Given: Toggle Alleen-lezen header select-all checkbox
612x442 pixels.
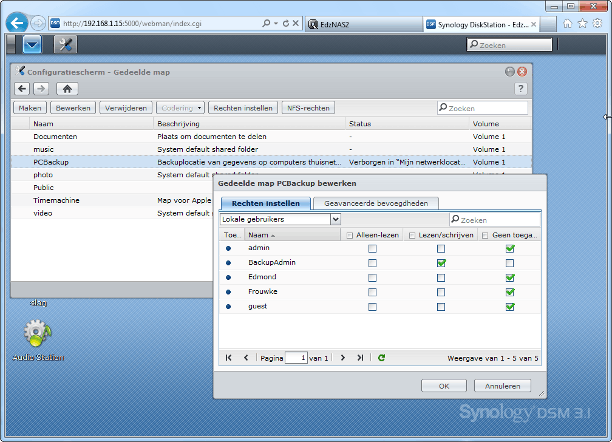Looking at the screenshot, I should 350,235.
